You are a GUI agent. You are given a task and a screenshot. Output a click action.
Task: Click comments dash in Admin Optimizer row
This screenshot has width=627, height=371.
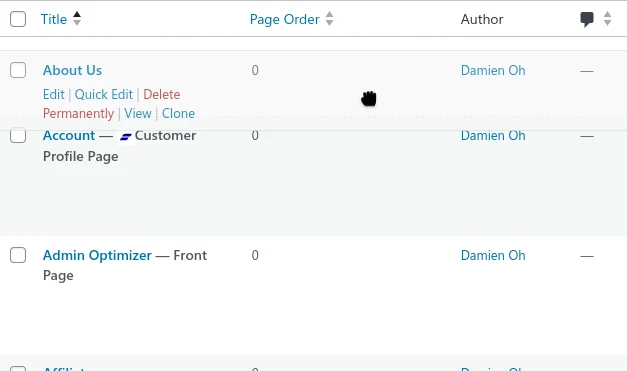pyautogui.click(x=587, y=256)
